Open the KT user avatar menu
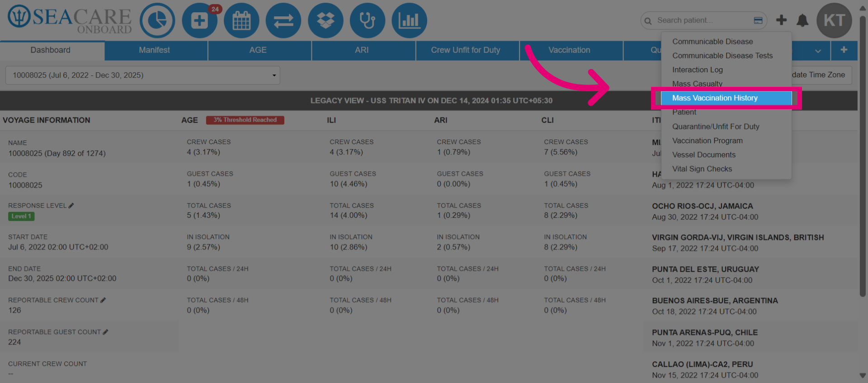The height and width of the screenshot is (383, 868). 834,20
